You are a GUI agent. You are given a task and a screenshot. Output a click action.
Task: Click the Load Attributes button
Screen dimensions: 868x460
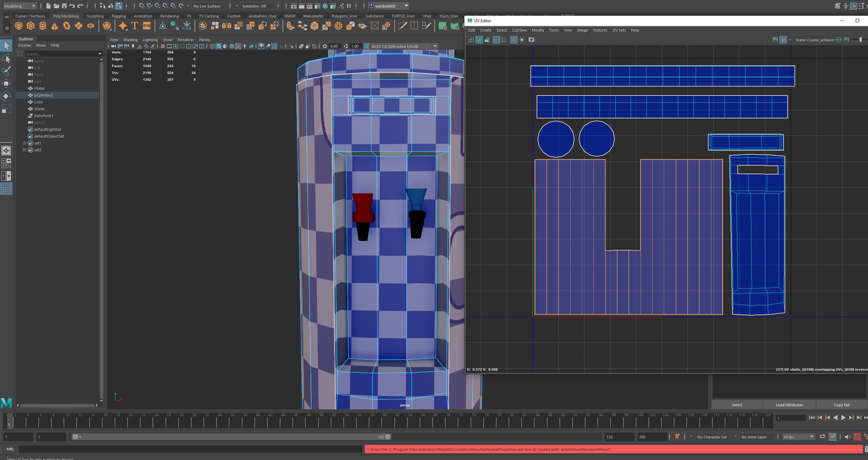pos(789,405)
